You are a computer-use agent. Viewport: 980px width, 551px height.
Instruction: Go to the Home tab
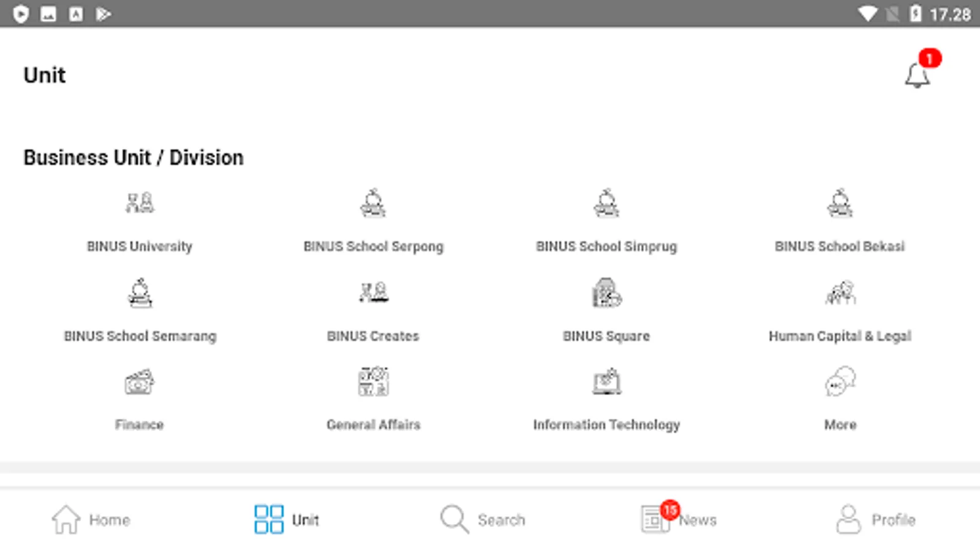pyautogui.click(x=91, y=520)
